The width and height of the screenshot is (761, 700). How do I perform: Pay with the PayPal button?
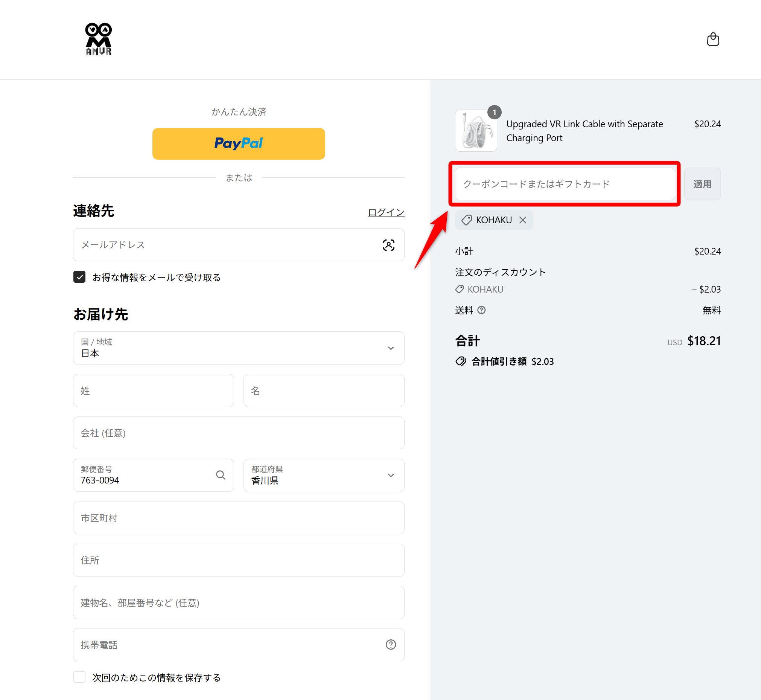point(239,143)
